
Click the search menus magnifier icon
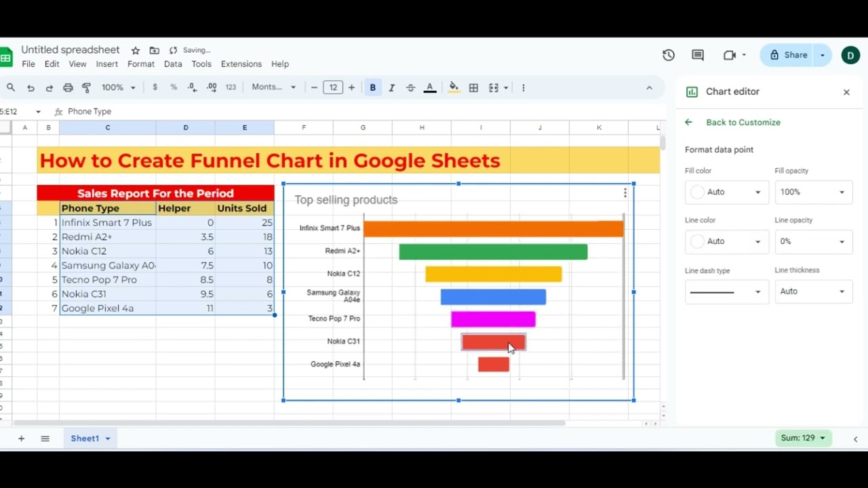[11, 87]
